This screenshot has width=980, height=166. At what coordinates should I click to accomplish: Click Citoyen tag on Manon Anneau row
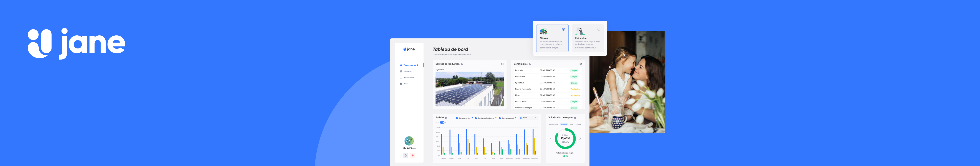pyautogui.click(x=574, y=102)
